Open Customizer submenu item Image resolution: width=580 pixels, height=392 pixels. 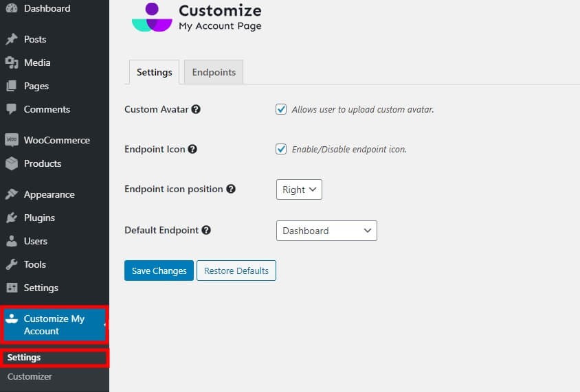30,376
